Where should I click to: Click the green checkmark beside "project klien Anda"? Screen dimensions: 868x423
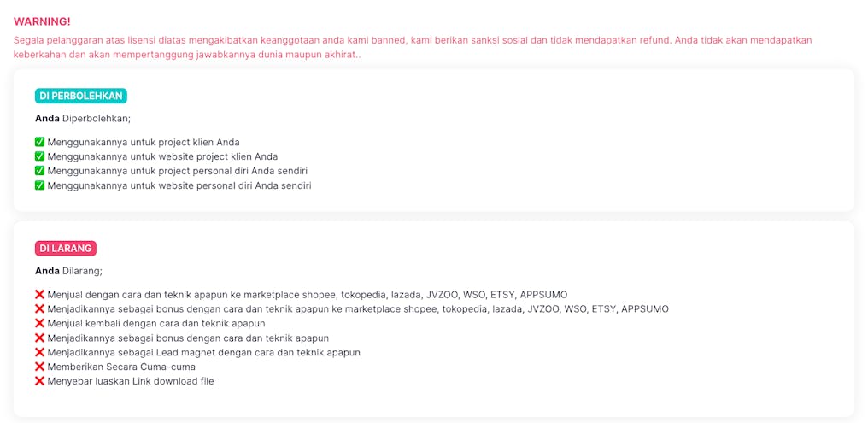(39, 142)
